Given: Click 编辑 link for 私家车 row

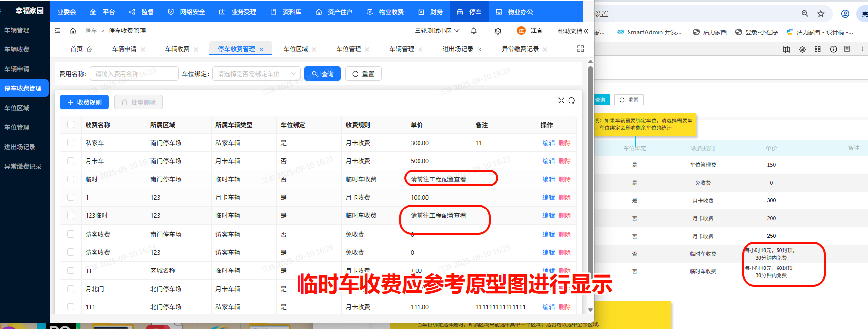Looking at the screenshot, I should 548,143.
